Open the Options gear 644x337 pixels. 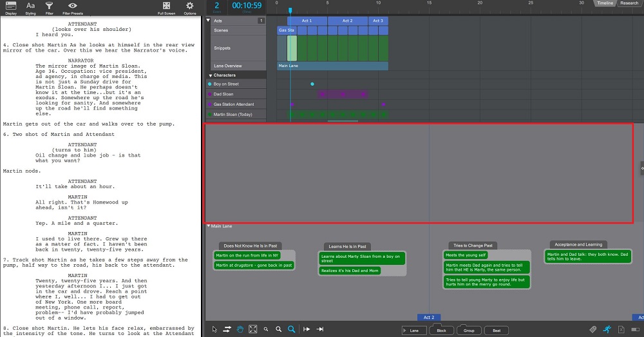[x=190, y=6]
